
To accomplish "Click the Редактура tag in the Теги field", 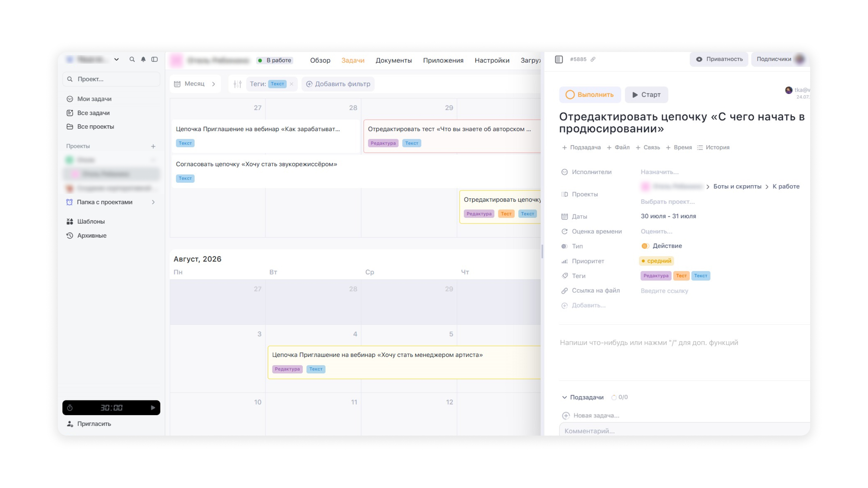I will (x=656, y=276).
